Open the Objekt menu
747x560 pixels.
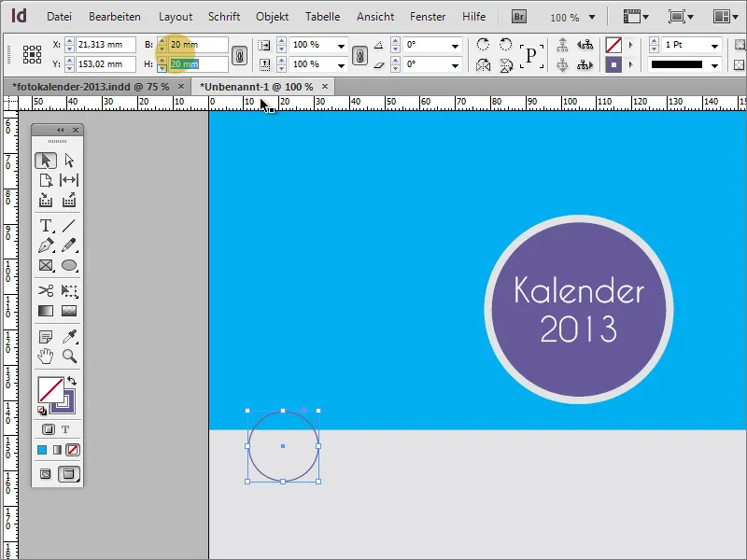click(x=272, y=17)
